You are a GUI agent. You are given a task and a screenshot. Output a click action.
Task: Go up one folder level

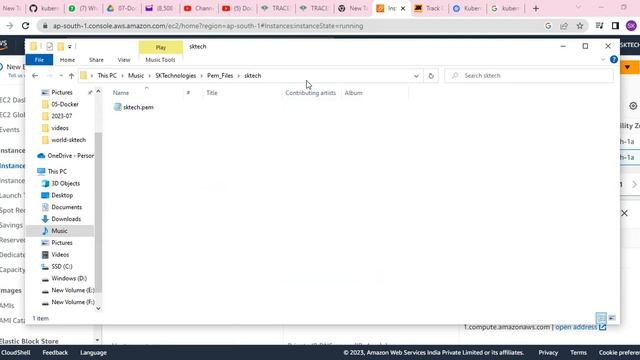click(x=71, y=76)
